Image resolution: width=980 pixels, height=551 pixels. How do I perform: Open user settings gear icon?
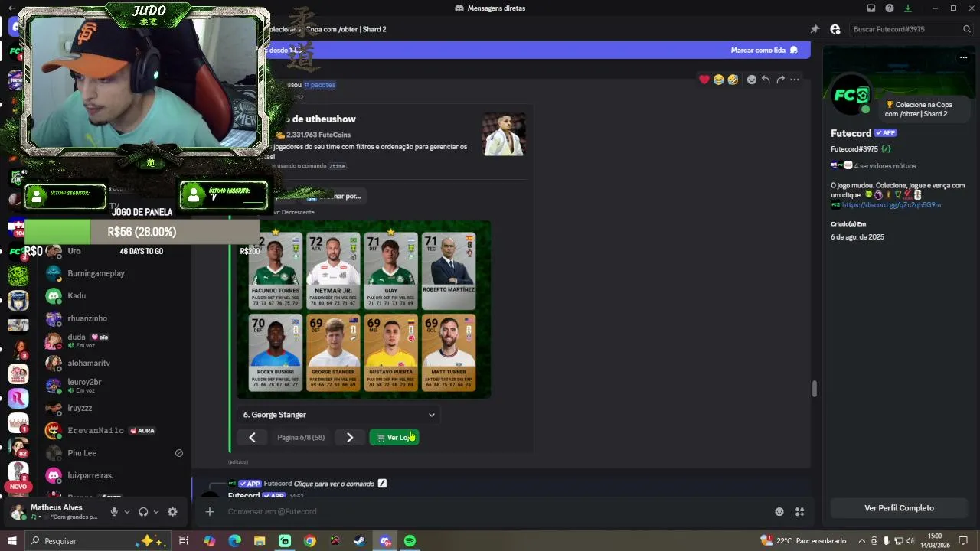coord(172,512)
